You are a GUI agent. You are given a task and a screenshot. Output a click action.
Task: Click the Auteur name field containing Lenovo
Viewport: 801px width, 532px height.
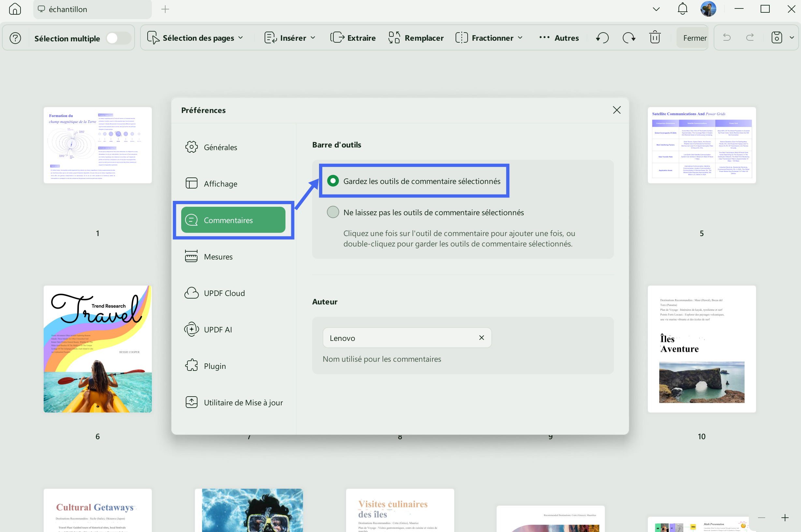(x=407, y=338)
